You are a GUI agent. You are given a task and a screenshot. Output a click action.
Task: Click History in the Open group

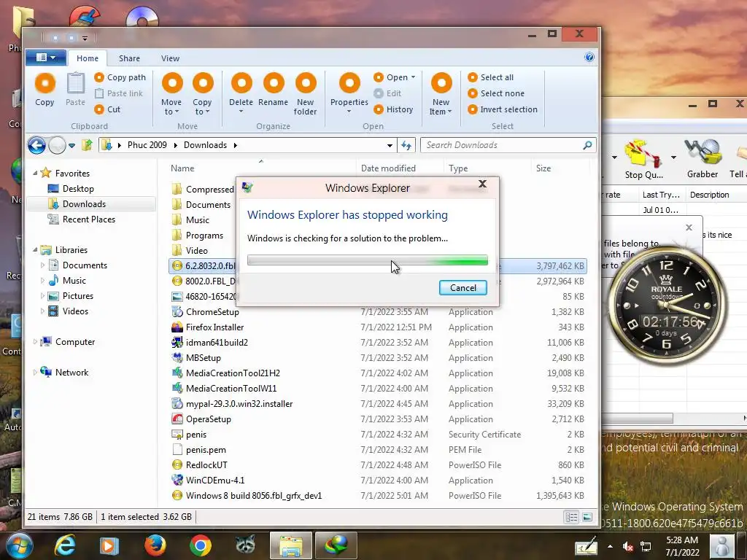[393, 109]
